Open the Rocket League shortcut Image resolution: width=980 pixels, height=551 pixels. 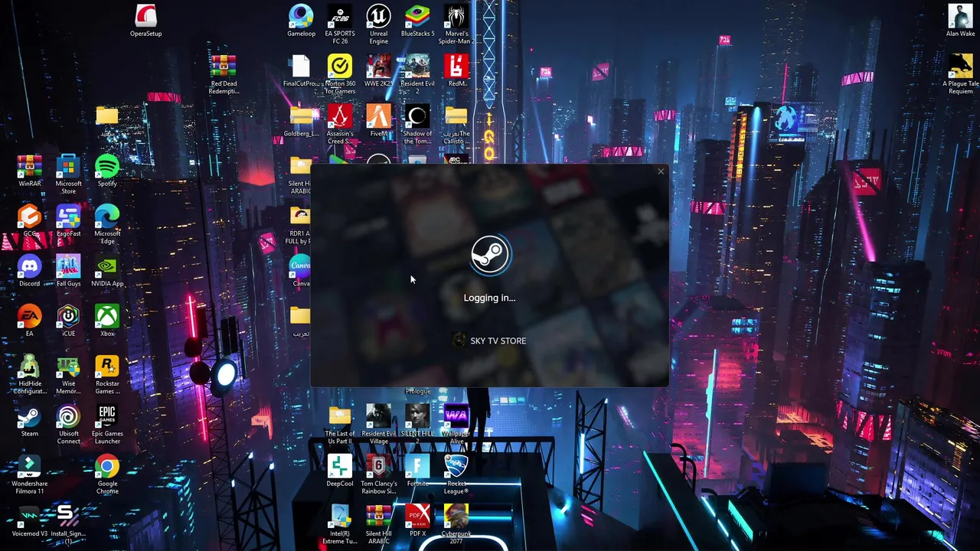(456, 474)
